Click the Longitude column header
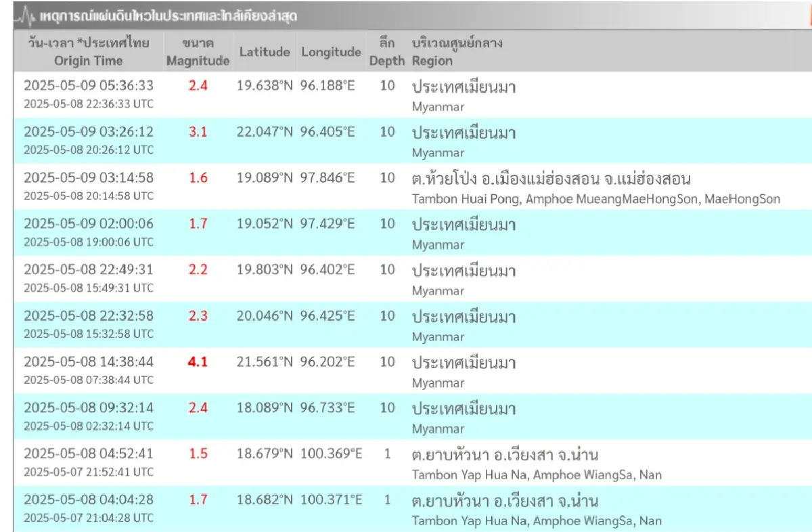The width and height of the screenshot is (812, 532). [331, 51]
